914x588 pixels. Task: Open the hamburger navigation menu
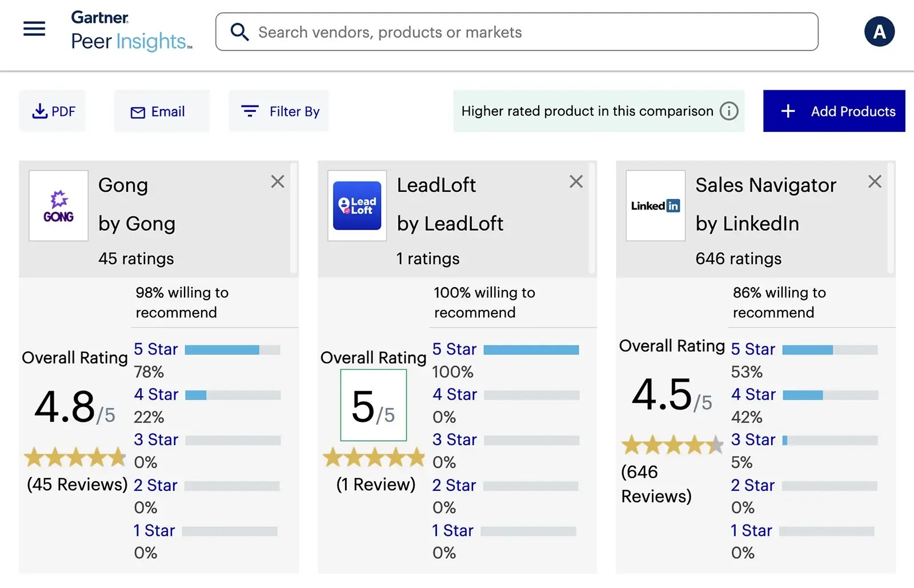(34, 29)
